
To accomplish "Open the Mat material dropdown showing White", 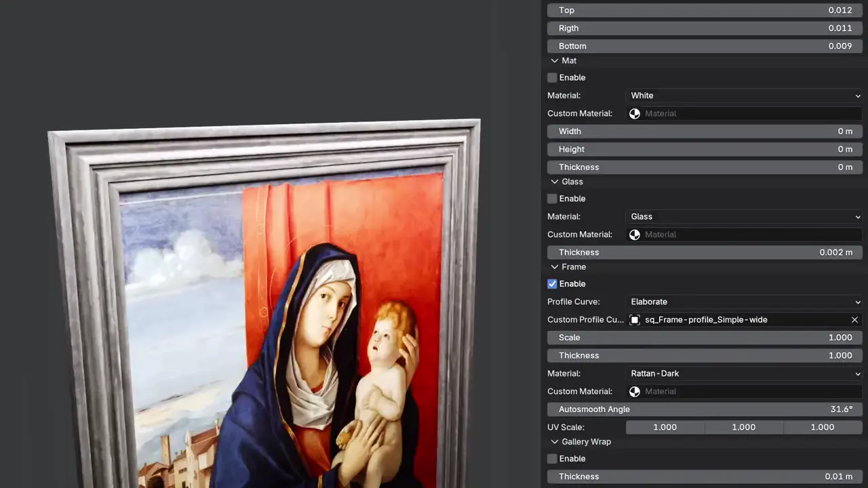I will pyautogui.click(x=744, y=96).
